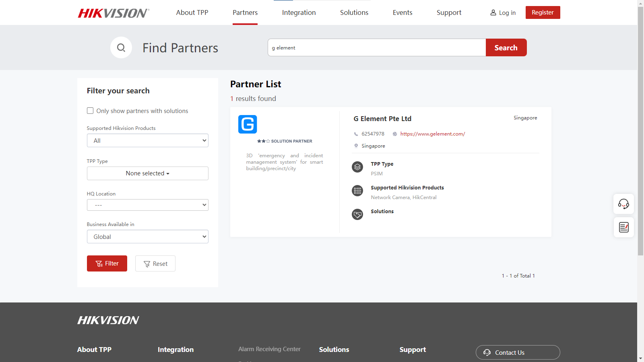This screenshot has width=644, height=362.
Task: Open the Partners menu item
Action: tap(245, 12)
